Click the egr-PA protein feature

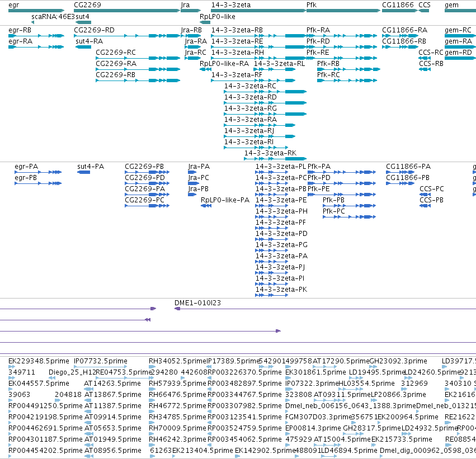(38, 172)
